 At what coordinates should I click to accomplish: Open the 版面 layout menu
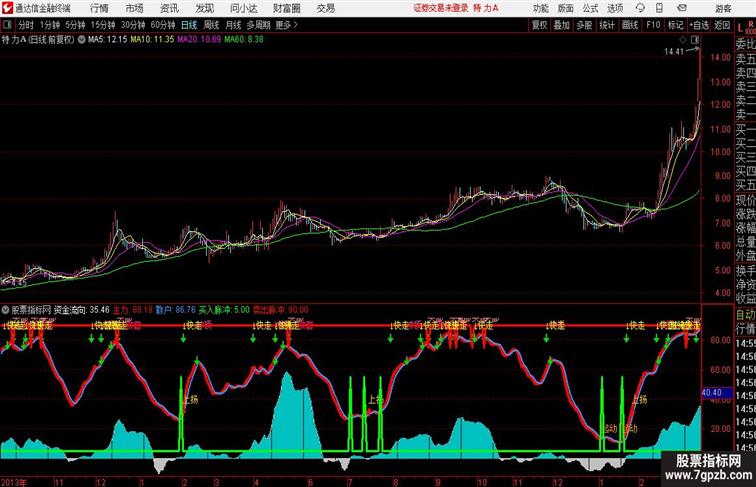pos(566,8)
